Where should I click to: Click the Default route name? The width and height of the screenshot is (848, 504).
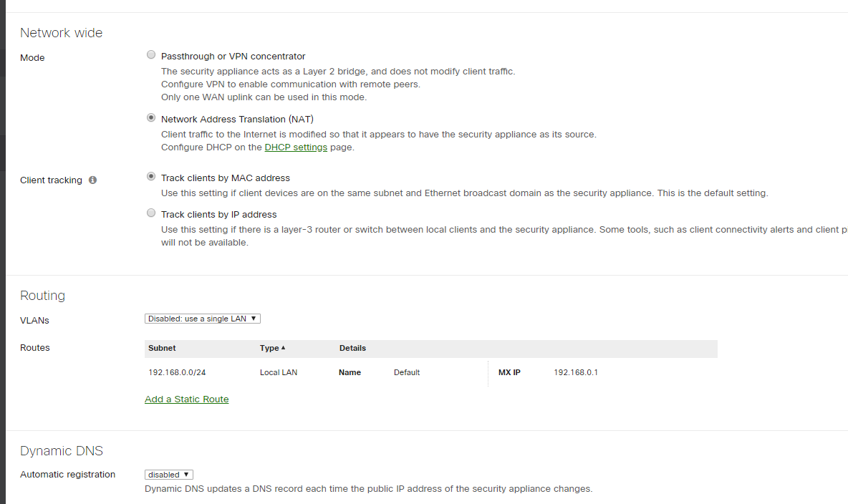click(x=407, y=372)
